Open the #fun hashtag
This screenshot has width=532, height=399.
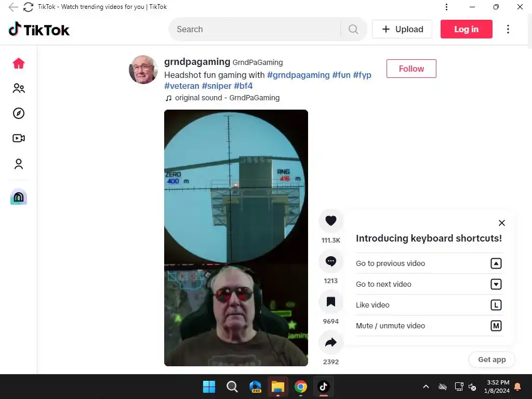341,75
